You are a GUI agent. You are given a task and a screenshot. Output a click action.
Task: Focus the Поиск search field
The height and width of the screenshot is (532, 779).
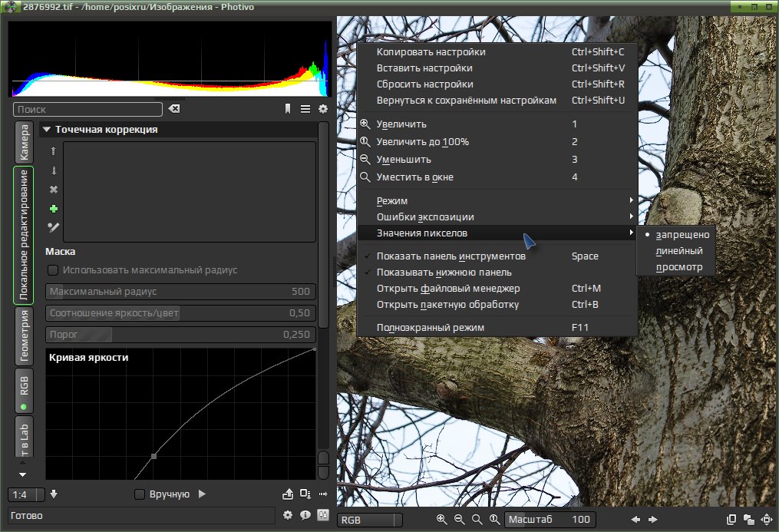pyautogui.click(x=87, y=109)
